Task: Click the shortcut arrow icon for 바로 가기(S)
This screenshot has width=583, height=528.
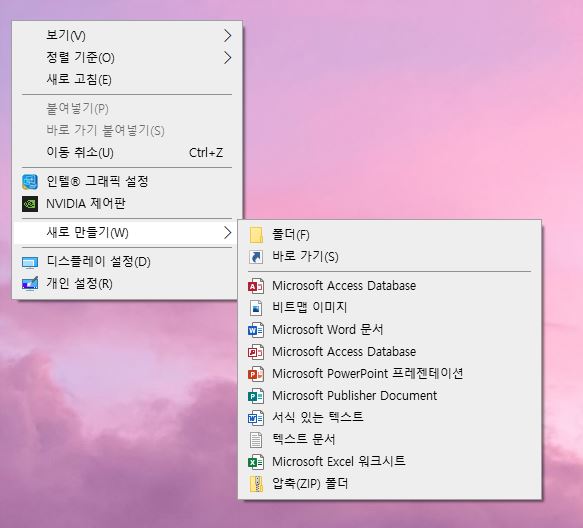Action: pos(256,257)
